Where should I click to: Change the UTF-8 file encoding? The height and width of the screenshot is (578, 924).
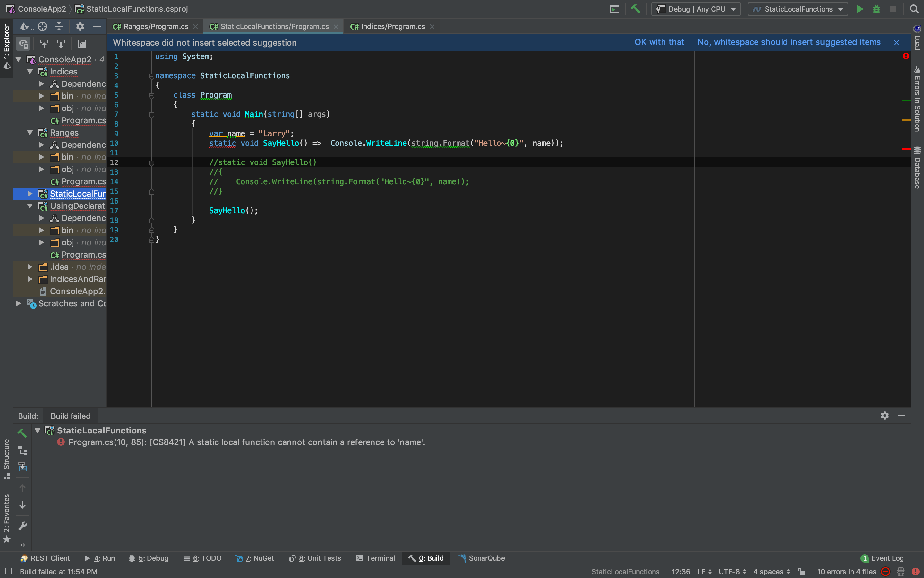[x=732, y=572]
